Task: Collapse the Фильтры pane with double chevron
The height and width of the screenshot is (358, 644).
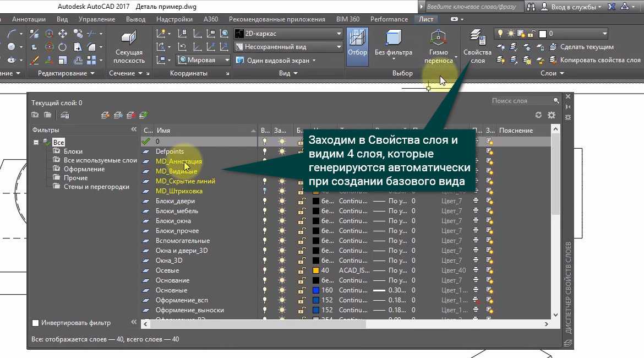Action: click(x=134, y=129)
